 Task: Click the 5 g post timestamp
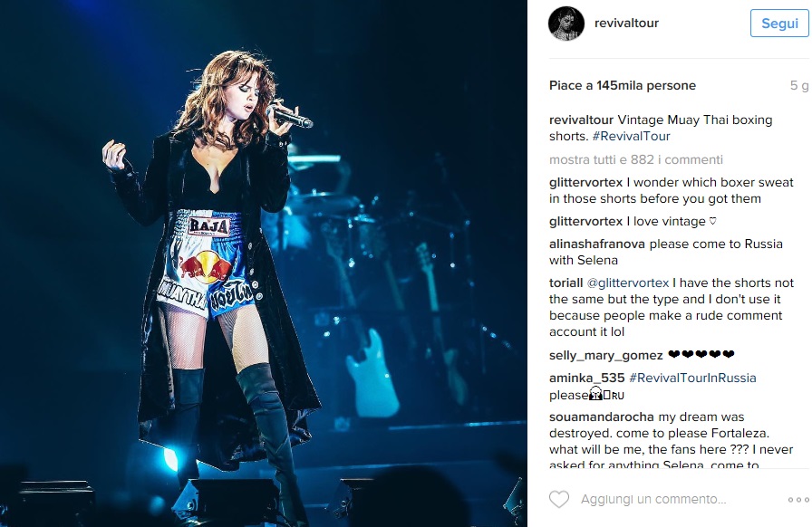click(799, 85)
